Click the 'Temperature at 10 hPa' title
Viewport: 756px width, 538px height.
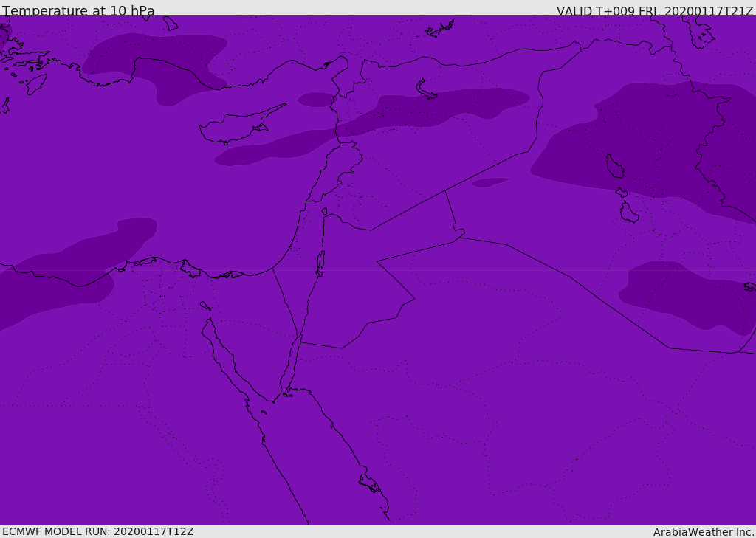pos(78,10)
